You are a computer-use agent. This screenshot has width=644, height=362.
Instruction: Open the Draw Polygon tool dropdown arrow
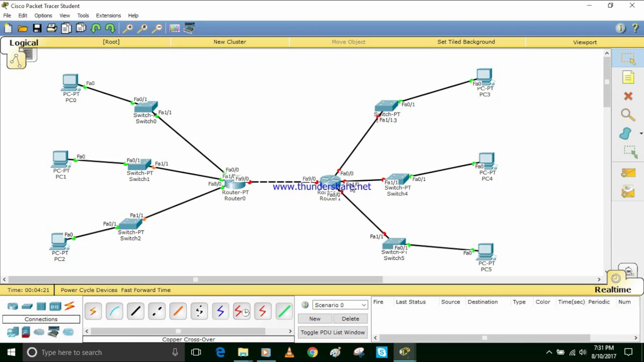[x=641, y=134]
